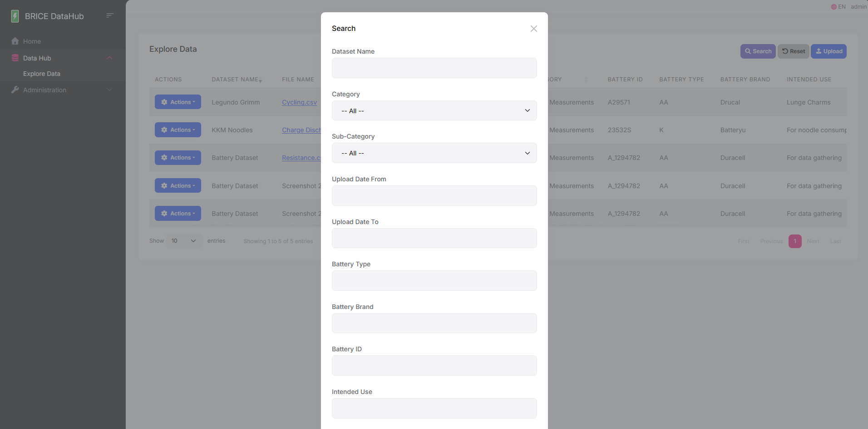868x429 pixels.
Task: Click the Battery ID column header
Action: point(625,79)
